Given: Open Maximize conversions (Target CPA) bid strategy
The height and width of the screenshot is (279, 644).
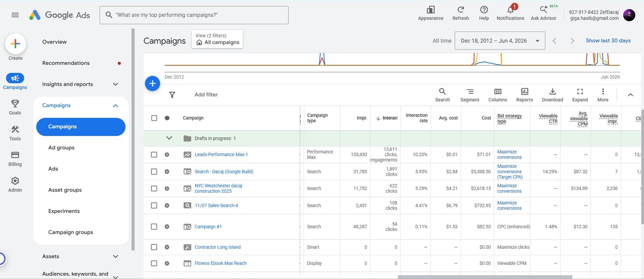Looking at the screenshot, I should coord(510,172).
